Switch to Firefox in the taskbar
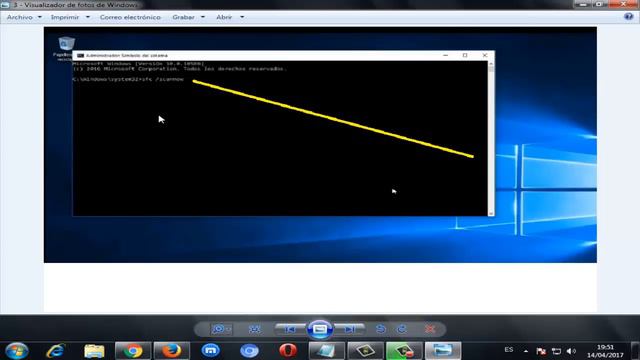 [x=171, y=351]
